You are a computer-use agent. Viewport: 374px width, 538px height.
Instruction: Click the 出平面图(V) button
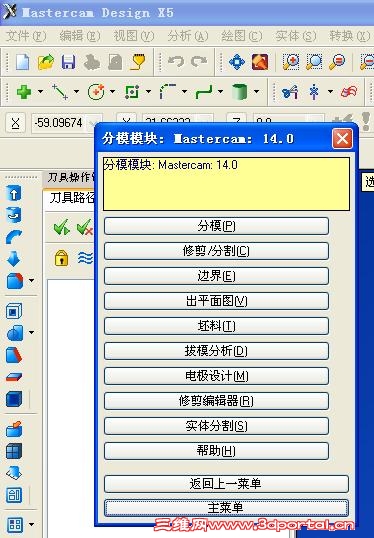coord(216,301)
